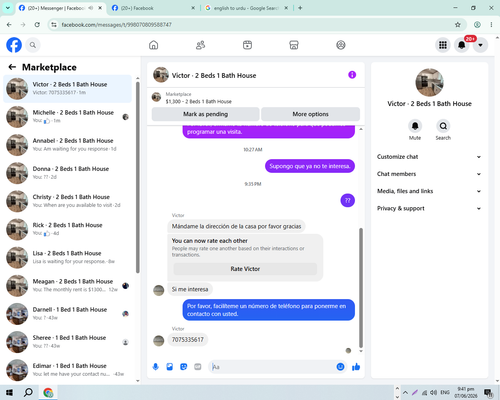The width and height of the screenshot is (500, 400).
Task: Open the Facebook search icon
Action: coord(33,45)
